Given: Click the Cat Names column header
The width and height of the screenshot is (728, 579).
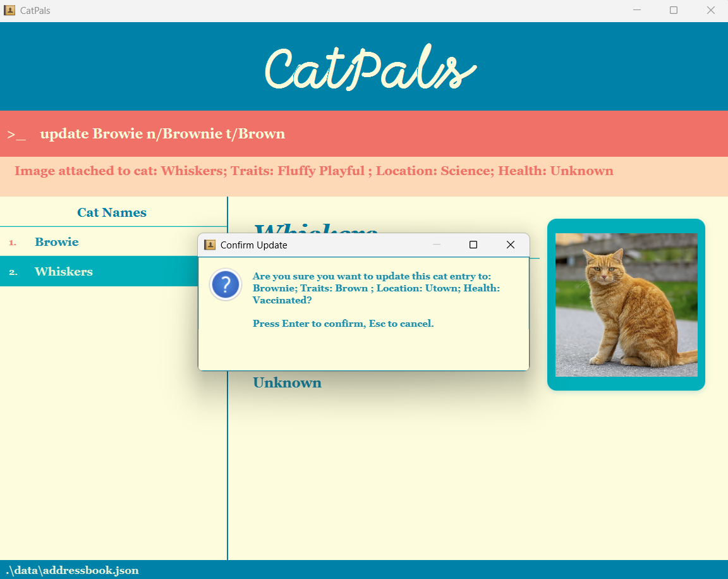Looking at the screenshot, I should coord(112,212).
